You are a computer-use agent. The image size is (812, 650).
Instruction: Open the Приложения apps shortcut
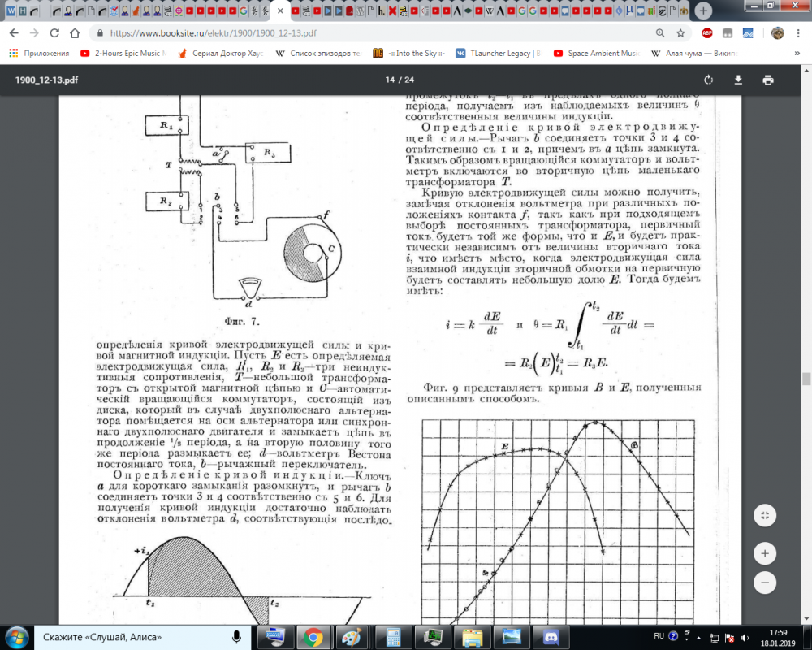tap(39, 54)
